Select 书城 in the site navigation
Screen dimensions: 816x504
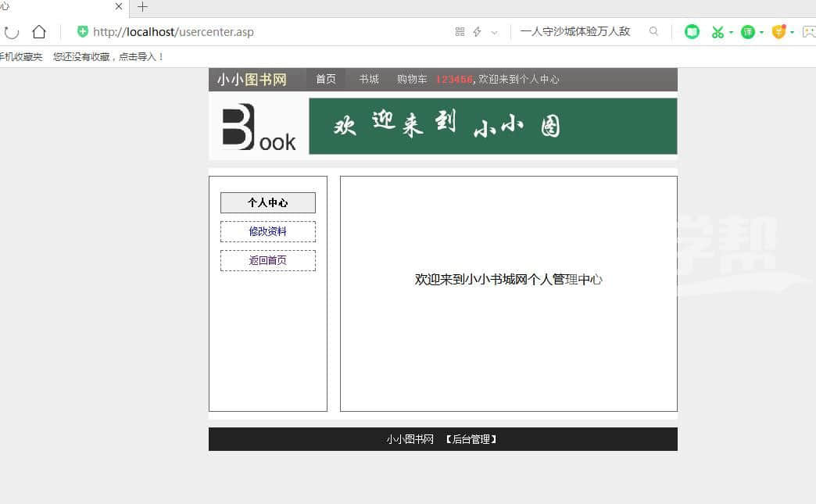point(369,79)
